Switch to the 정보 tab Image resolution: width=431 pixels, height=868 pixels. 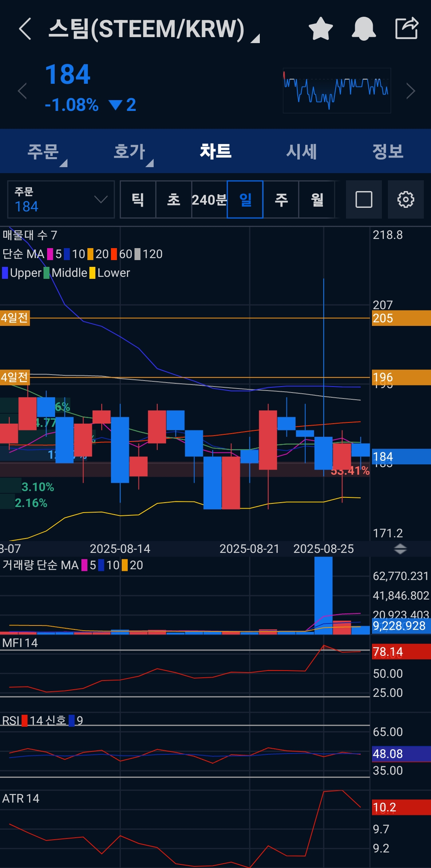(x=388, y=152)
